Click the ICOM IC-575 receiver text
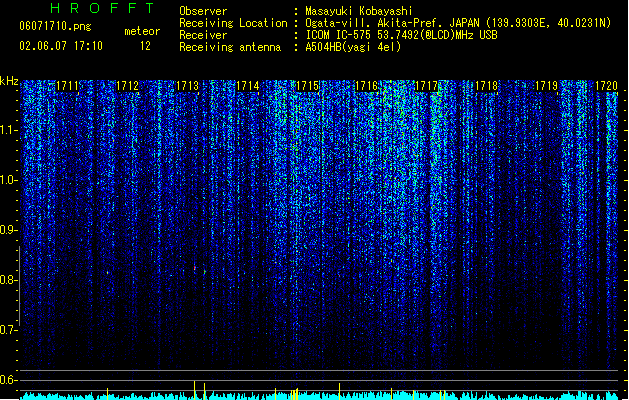 (402, 35)
